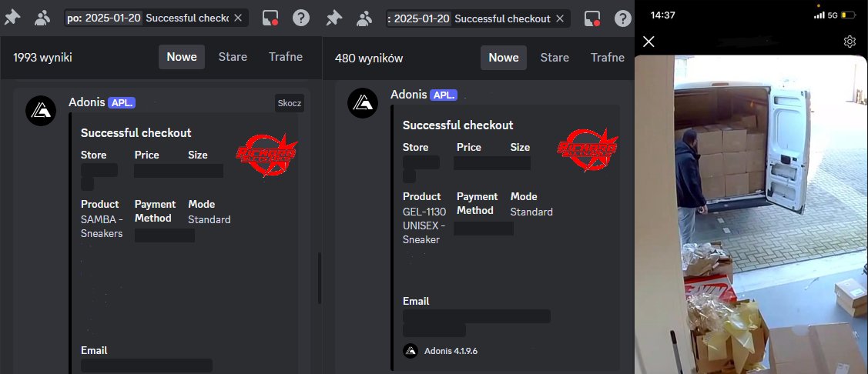Image resolution: width=868 pixels, height=374 pixels.
Task: Open pinned messages in left Discord window
Action: tap(12, 18)
